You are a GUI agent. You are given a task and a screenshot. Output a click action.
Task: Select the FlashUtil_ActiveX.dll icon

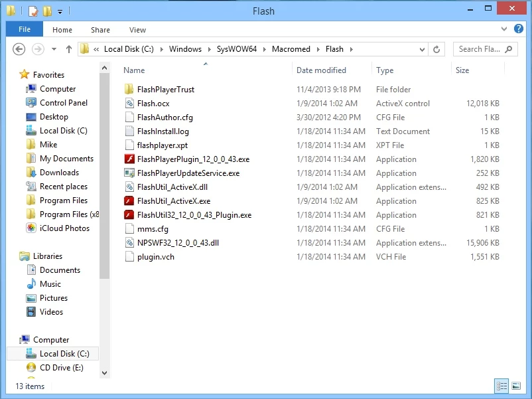[x=129, y=187]
